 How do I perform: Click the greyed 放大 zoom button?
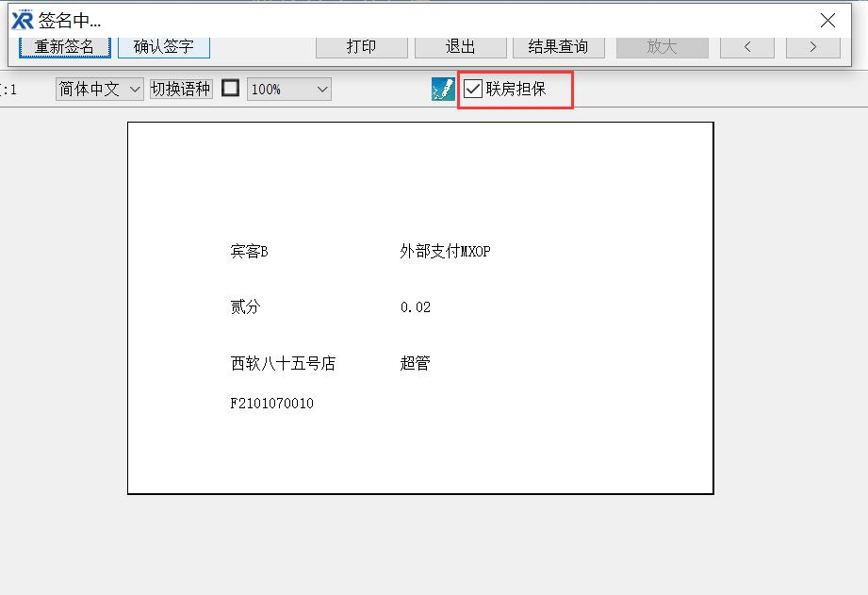(662, 47)
